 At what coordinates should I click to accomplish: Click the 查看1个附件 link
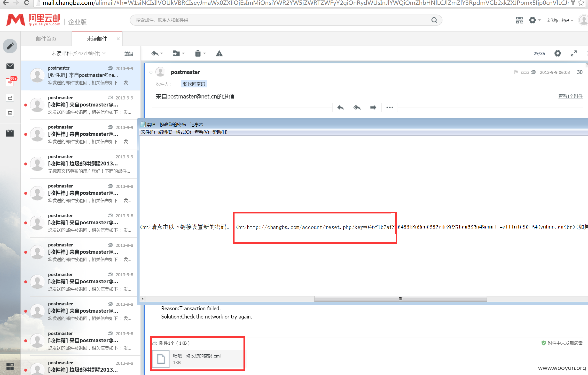point(570,96)
